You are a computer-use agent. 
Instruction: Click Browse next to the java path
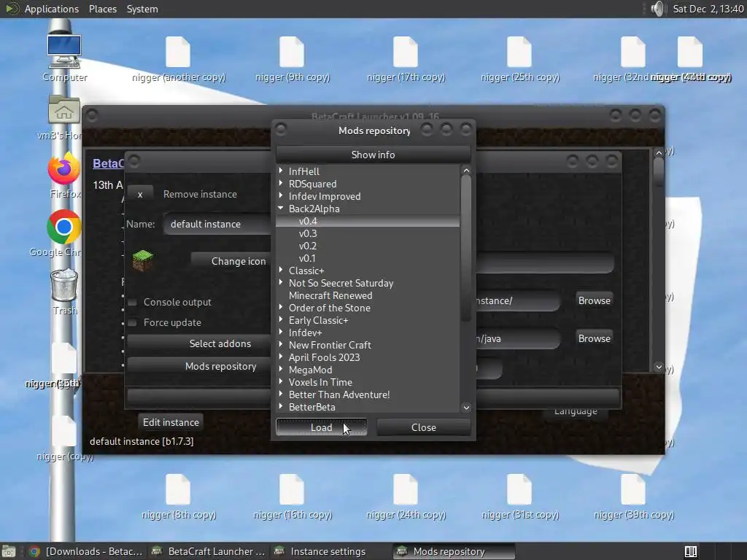click(x=594, y=338)
